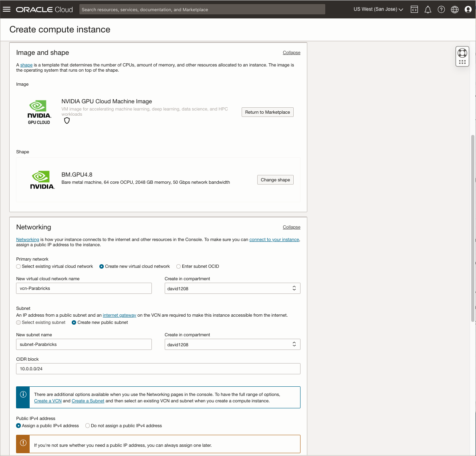Collapse the Networking section
The image size is (476, 456).
291,227
